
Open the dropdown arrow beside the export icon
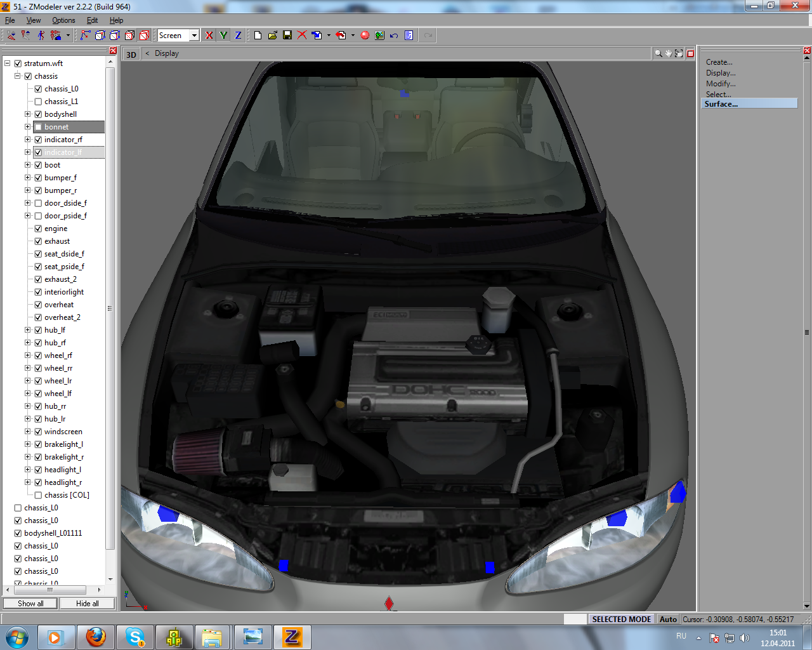353,36
